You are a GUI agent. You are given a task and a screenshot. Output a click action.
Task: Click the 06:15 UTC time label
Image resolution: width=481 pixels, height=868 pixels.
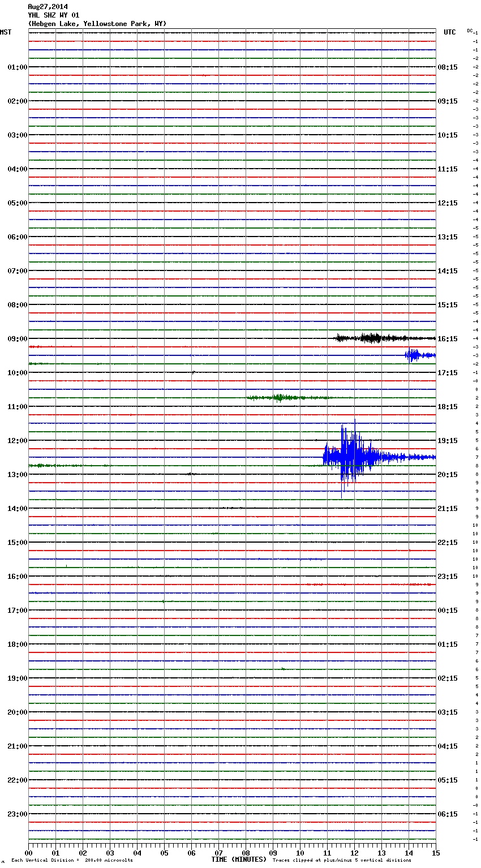click(448, 814)
